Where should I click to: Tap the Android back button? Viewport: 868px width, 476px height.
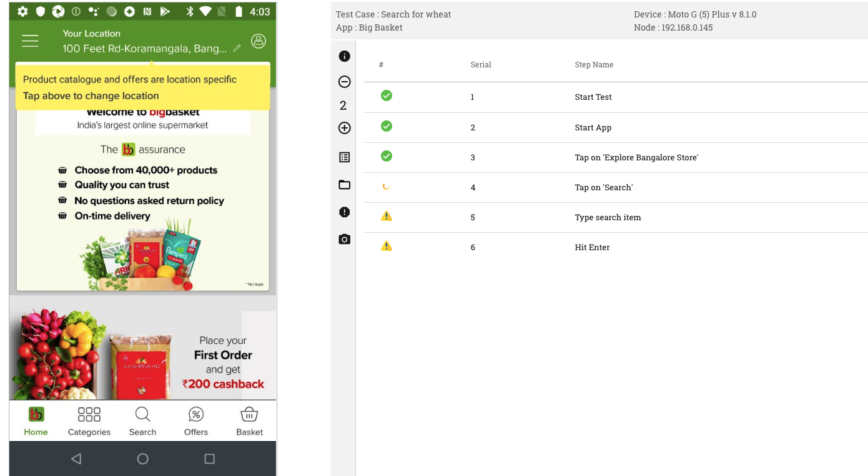pyautogui.click(x=76, y=459)
